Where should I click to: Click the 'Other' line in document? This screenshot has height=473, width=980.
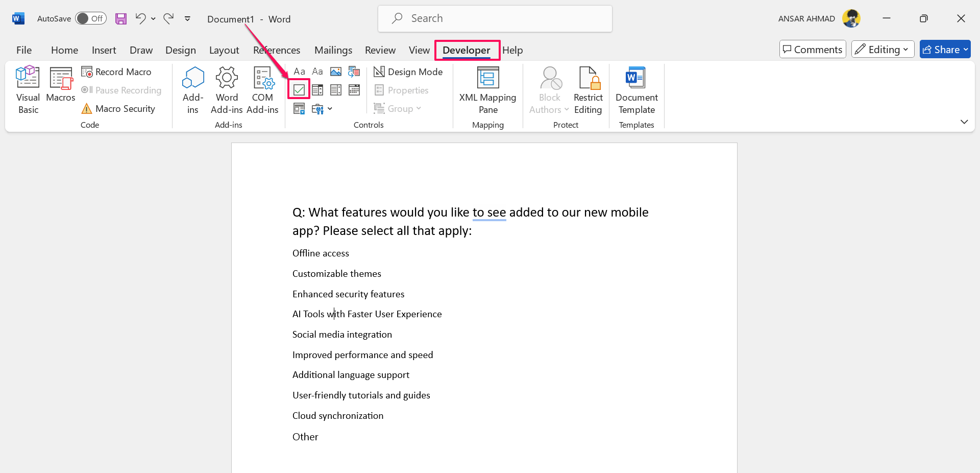point(305,437)
